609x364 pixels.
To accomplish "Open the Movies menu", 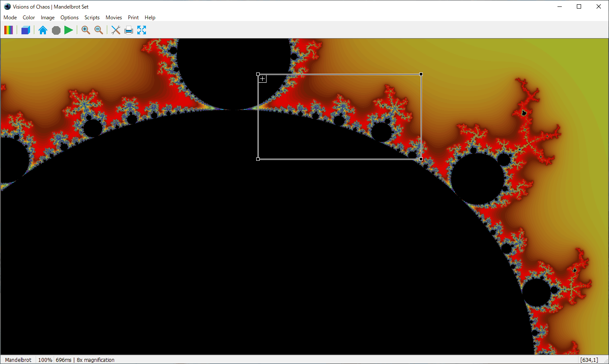I will tap(114, 18).
